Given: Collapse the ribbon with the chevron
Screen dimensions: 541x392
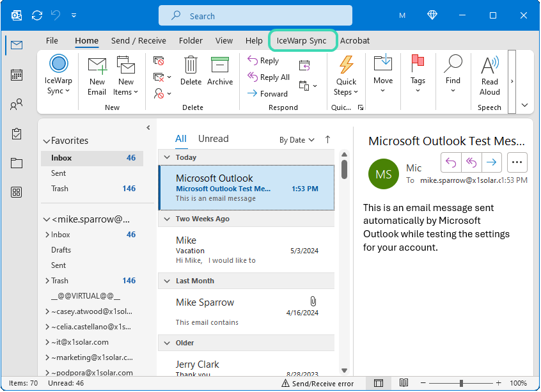Looking at the screenshot, I should pos(525,106).
